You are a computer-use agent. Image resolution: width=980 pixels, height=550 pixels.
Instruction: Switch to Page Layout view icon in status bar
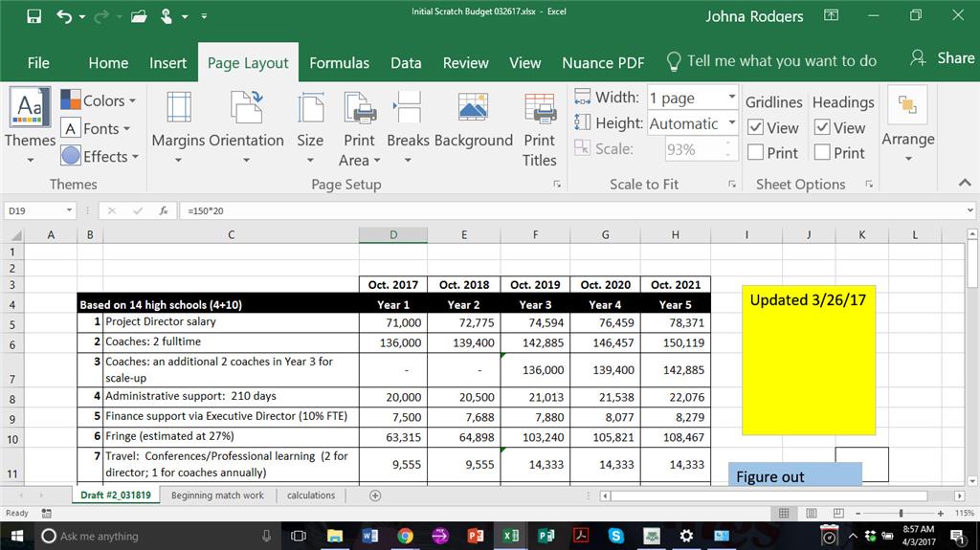coord(812,513)
